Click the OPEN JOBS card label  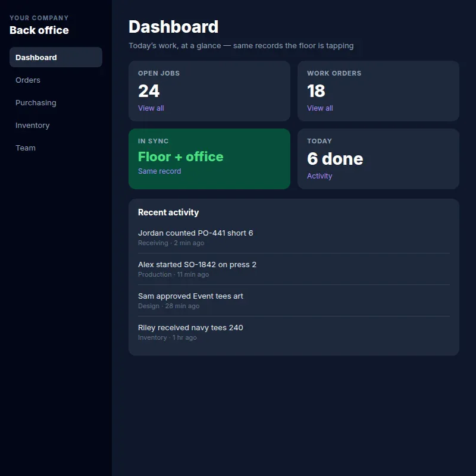coord(159,73)
